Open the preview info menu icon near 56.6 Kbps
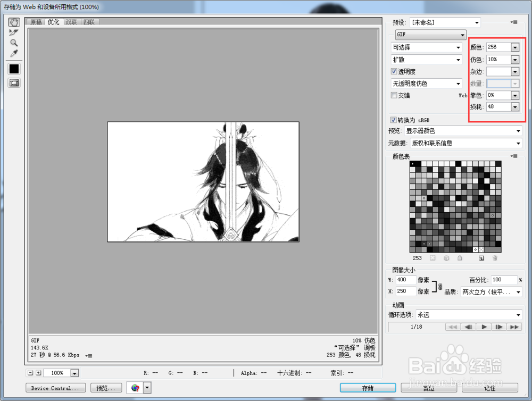532x401 pixels. pos(88,356)
